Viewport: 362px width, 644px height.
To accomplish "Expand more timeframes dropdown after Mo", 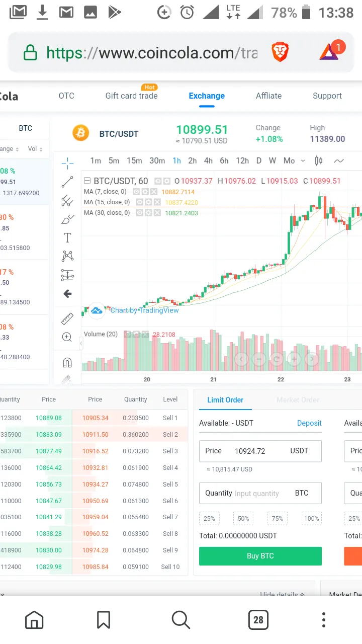I will click(x=303, y=161).
